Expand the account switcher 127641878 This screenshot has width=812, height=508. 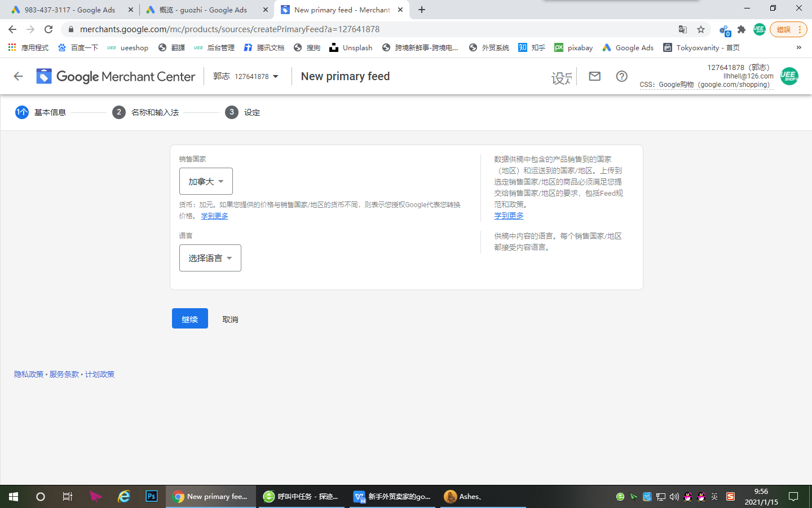[246, 76]
